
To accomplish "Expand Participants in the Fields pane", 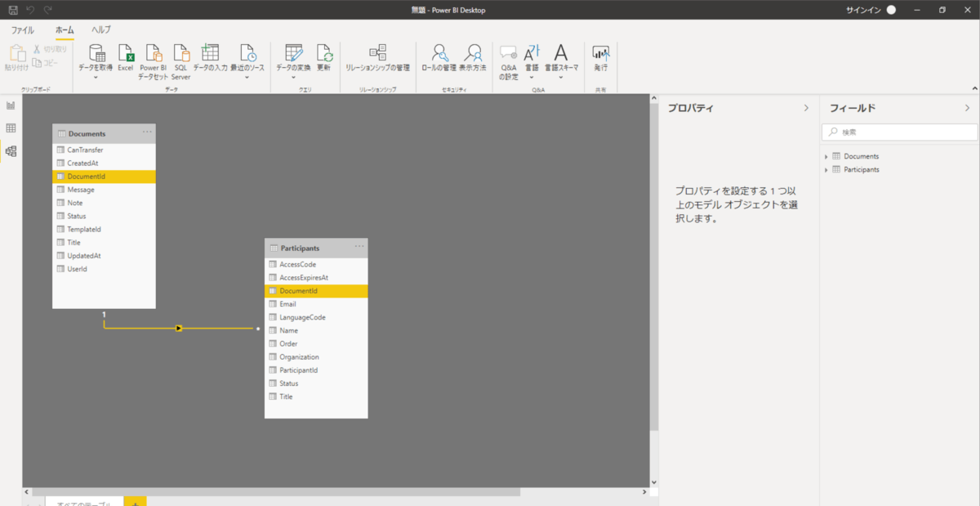I will pyautogui.click(x=826, y=170).
